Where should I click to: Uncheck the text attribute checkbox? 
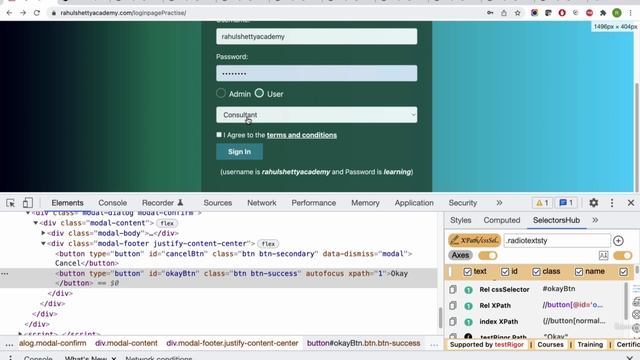click(x=468, y=271)
